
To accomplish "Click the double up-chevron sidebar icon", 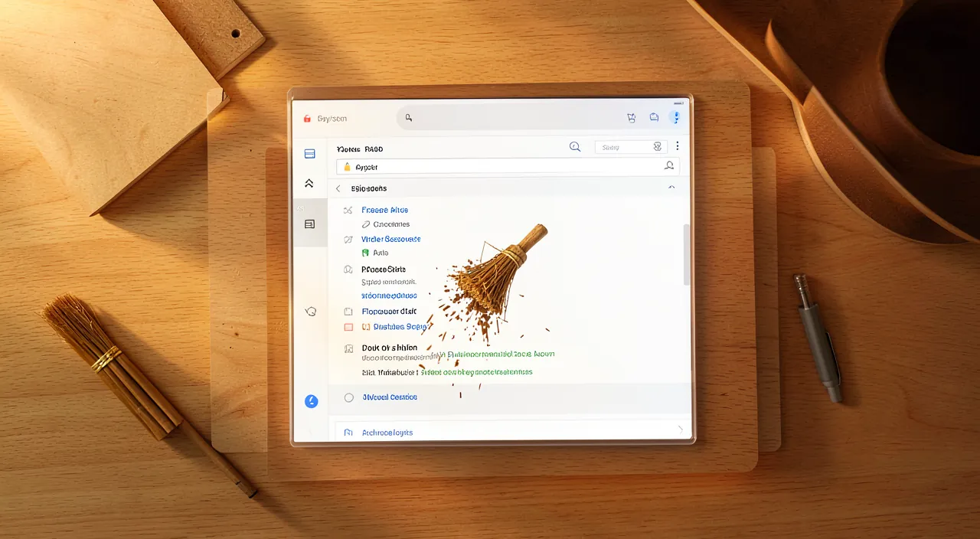I will pyautogui.click(x=309, y=184).
